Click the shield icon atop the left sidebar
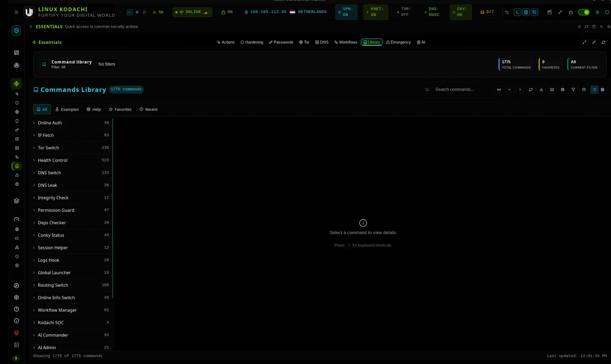 [x=16, y=31]
